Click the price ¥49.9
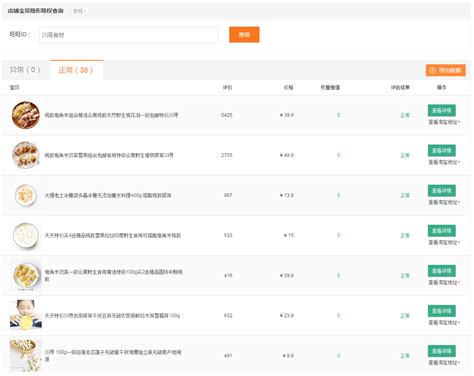474x376 pixels. [x=287, y=155]
